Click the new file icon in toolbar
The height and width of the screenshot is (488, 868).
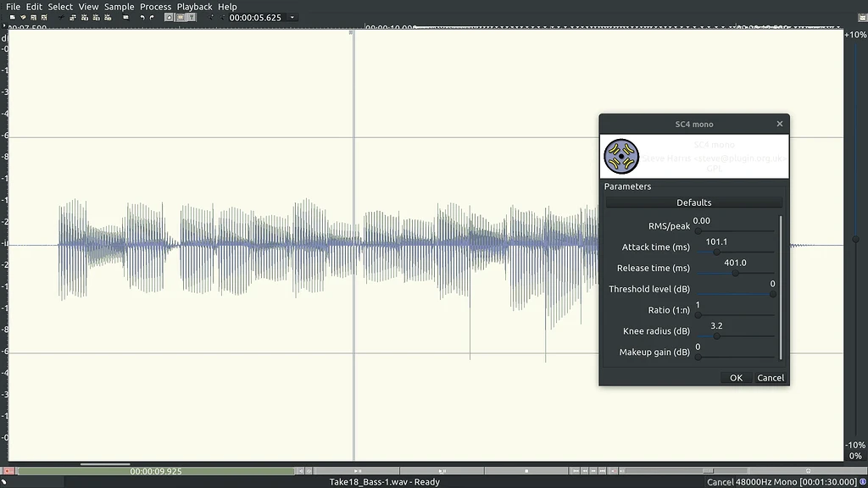12,18
